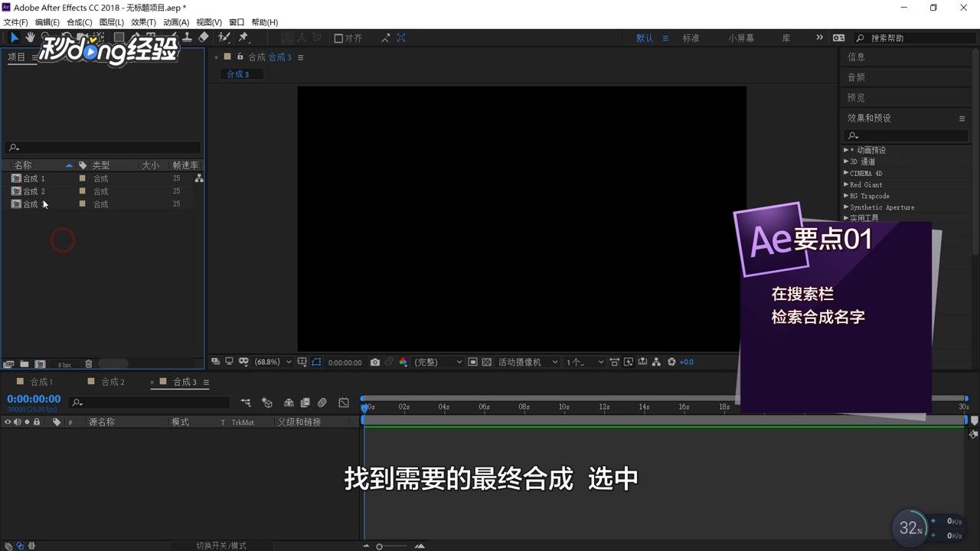The height and width of the screenshot is (551, 980).
Task: Click the fast previews icon in viewer
Action: pos(629,362)
